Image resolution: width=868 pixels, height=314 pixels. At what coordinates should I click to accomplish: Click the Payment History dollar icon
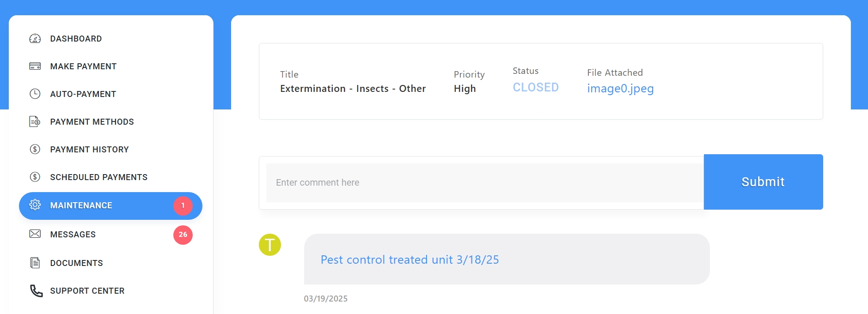(35, 150)
